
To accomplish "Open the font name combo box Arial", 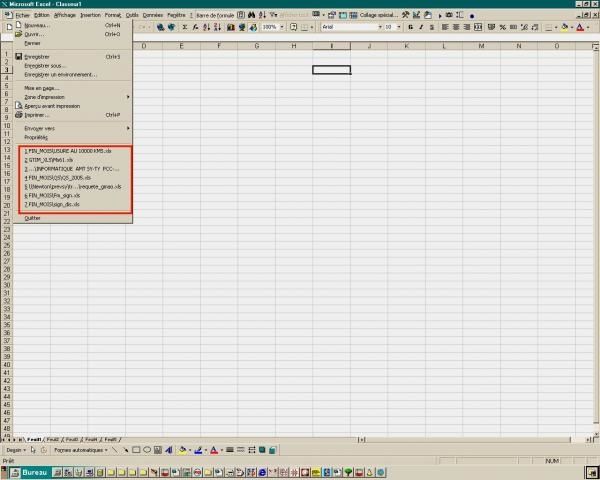I will tap(352, 27).
